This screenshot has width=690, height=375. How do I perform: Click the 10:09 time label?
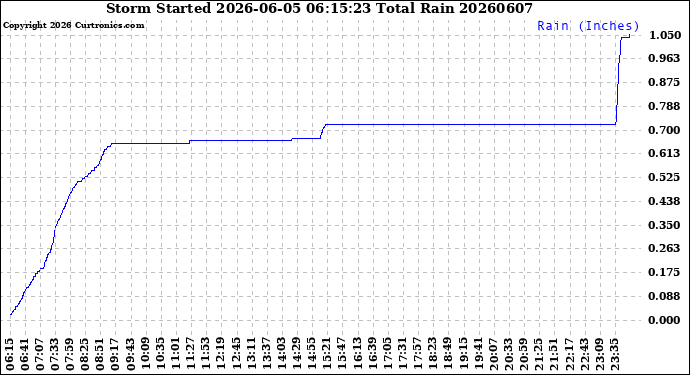click(145, 355)
